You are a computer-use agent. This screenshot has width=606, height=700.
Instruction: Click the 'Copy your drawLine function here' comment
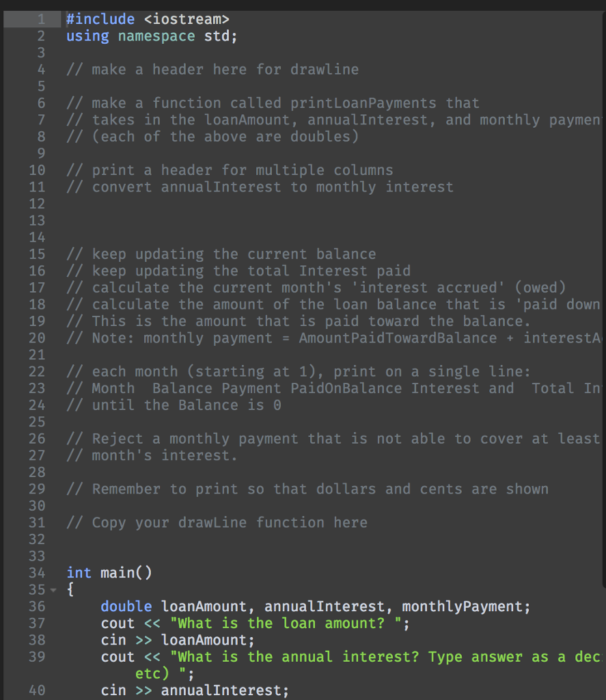[x=230, y=523]
